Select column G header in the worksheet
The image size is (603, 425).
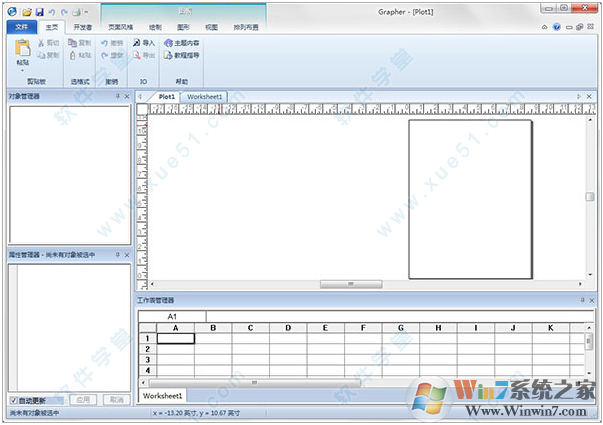401,328
